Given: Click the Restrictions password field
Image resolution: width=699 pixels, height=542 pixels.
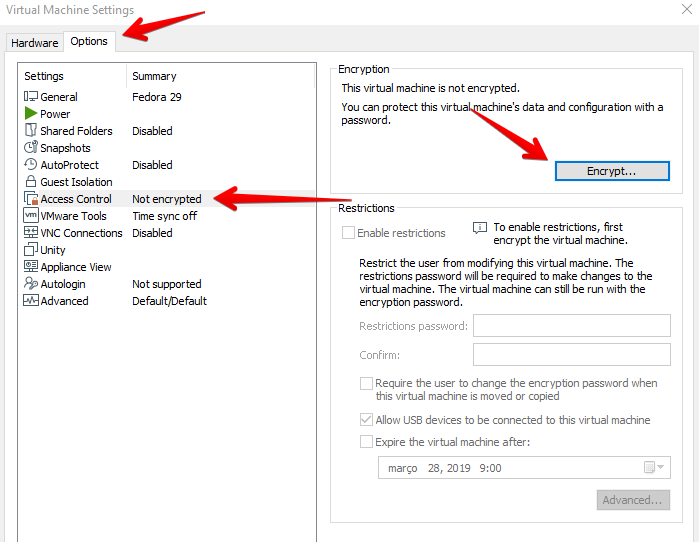Looking at the screenshot, I should 571,326.
